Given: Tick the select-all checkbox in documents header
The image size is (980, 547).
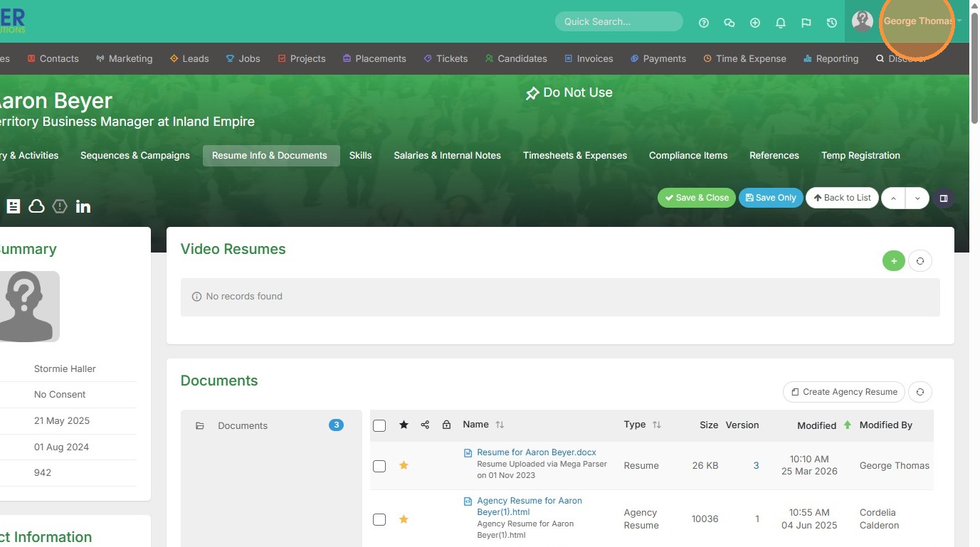Looking at the screenshot, I should (379, 425).
